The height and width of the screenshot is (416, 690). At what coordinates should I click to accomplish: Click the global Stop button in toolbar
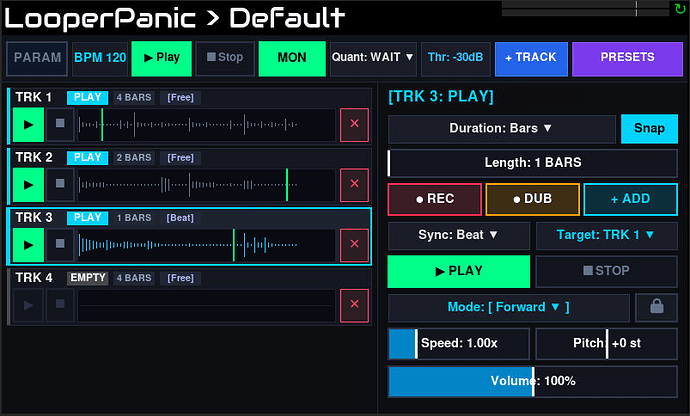tap(225, 58)
